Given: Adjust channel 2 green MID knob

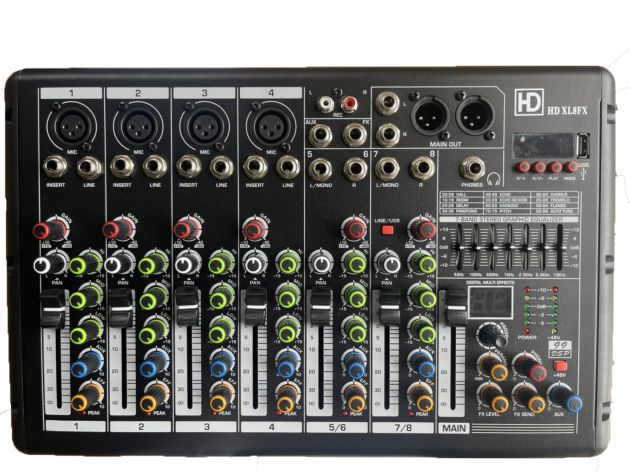Looking at the screenshot, I should pyautogui.click(x=155, y=296).
